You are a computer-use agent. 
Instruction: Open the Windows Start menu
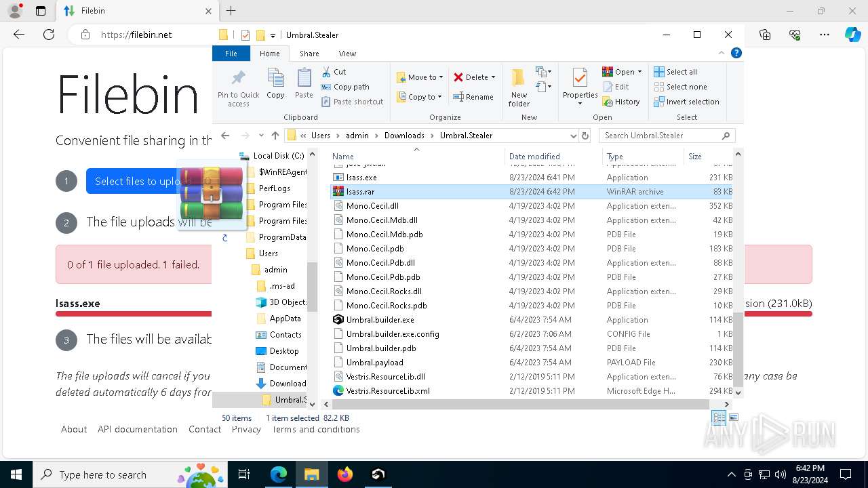point(16,474)
